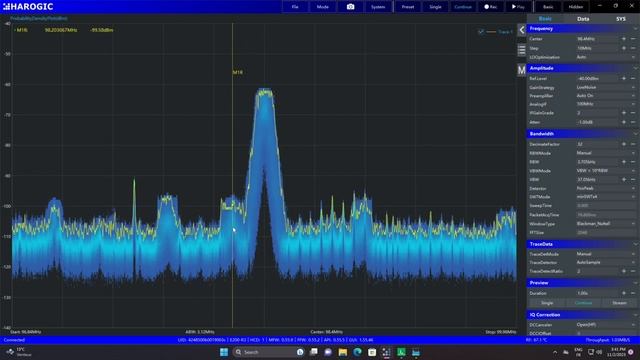This screenshot has width=640, height=360.
Task: Start playback with the Play button
Action: [x=518, y=7]
